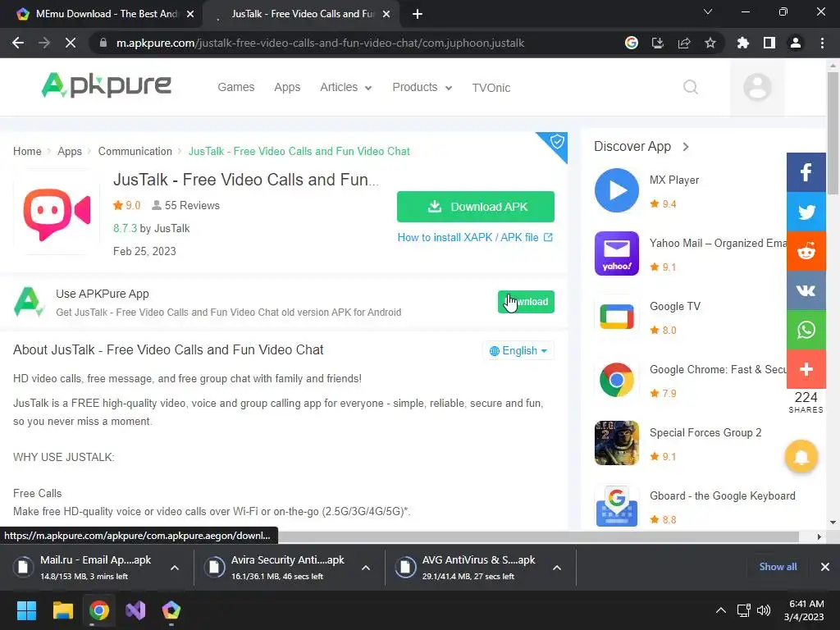840x630 pixels.
Task: Toggle Chrome side panel icon
Action: pyautogui.click(x=769, y=43)
